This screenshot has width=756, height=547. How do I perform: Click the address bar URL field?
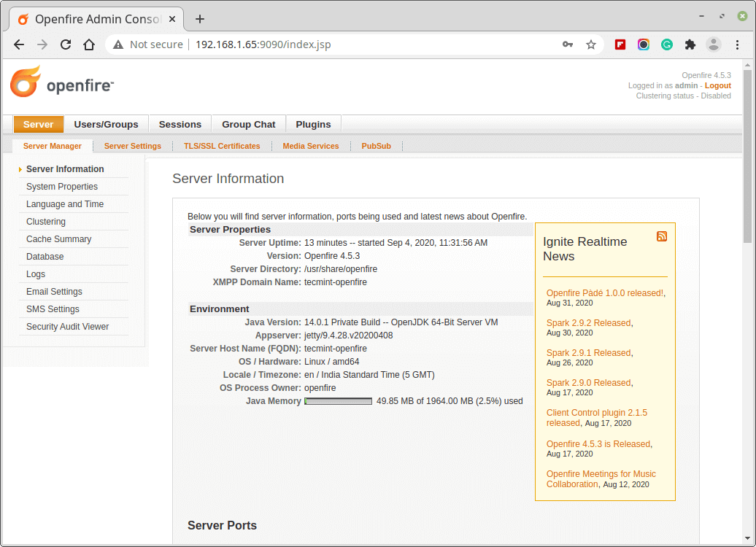click(365, 44)
